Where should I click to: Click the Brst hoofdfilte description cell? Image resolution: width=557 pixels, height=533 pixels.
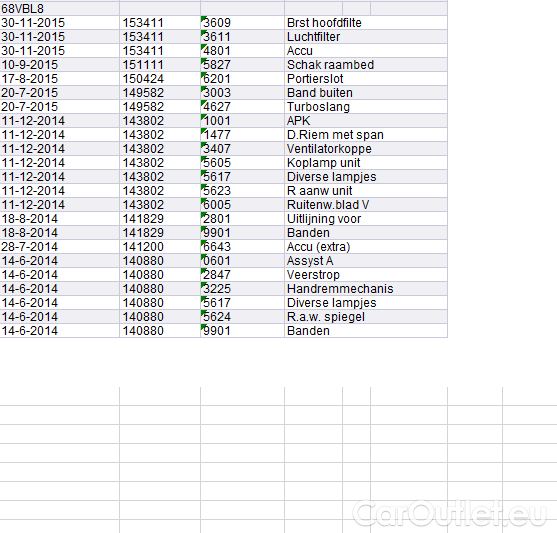[366, 23]
